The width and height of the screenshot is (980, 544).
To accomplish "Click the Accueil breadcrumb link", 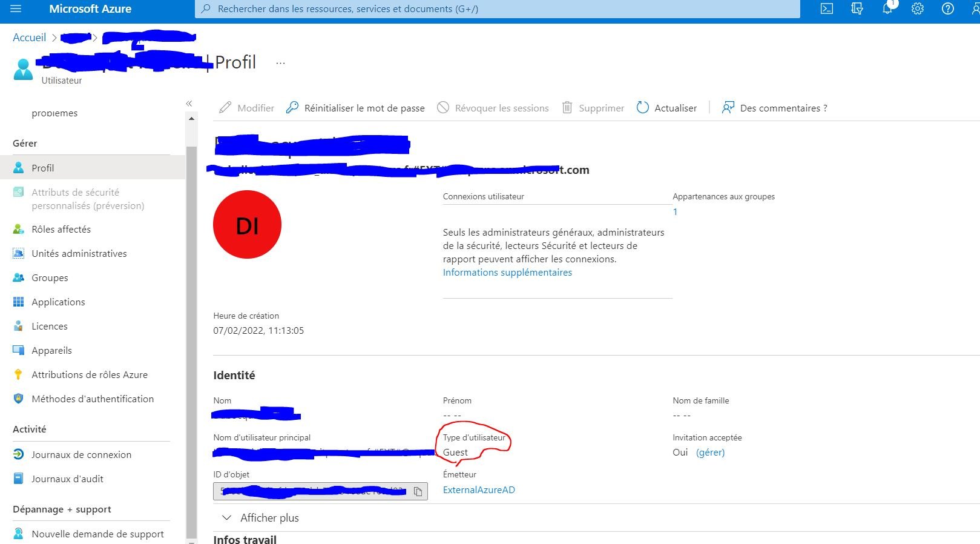I will point(29,38).
